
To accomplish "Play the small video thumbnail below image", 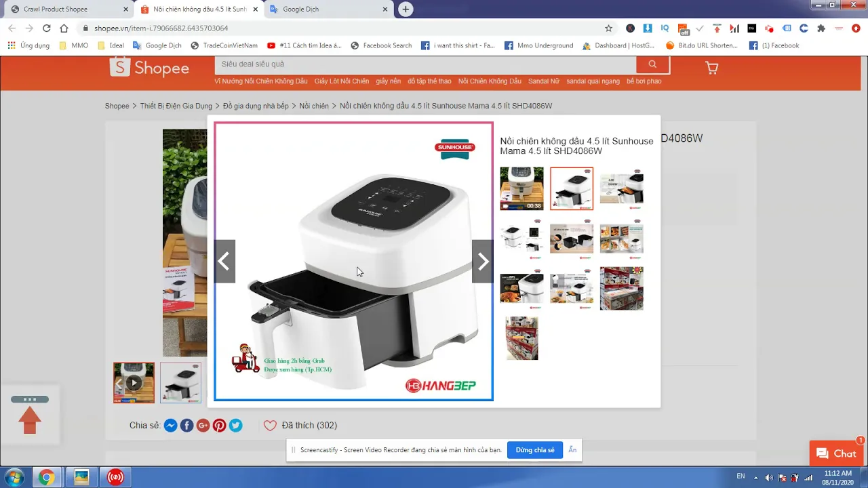I will tap(134, 383).
